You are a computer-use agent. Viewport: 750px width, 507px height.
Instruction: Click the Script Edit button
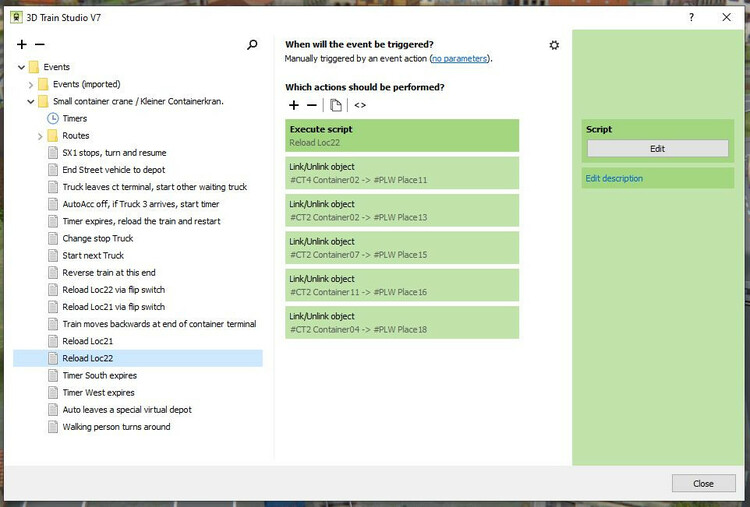(658, 149)
